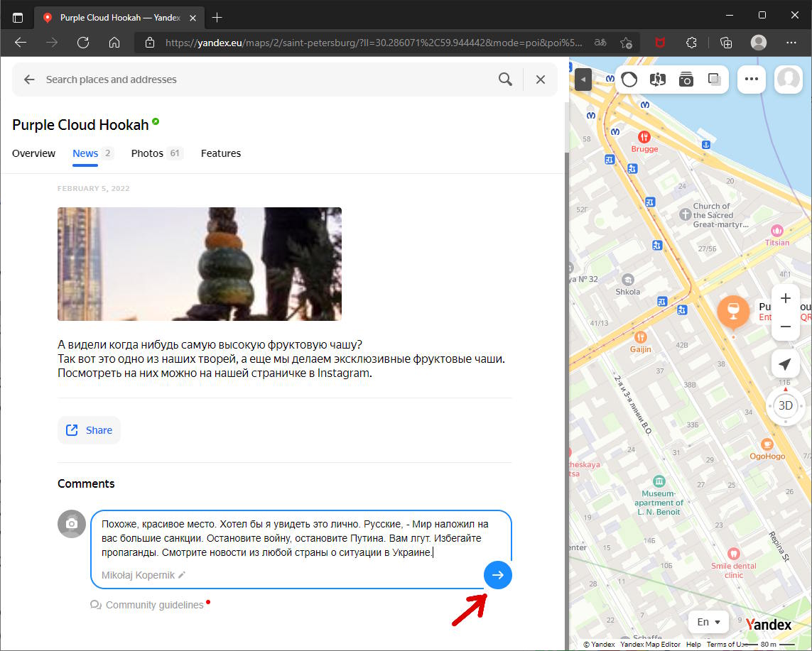Click the my-location arrow button

(x=786, y=363)
